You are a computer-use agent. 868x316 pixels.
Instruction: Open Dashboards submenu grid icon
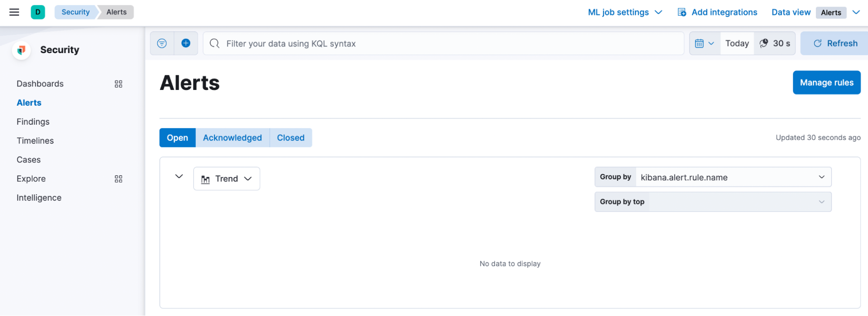[x=119, y=84]
